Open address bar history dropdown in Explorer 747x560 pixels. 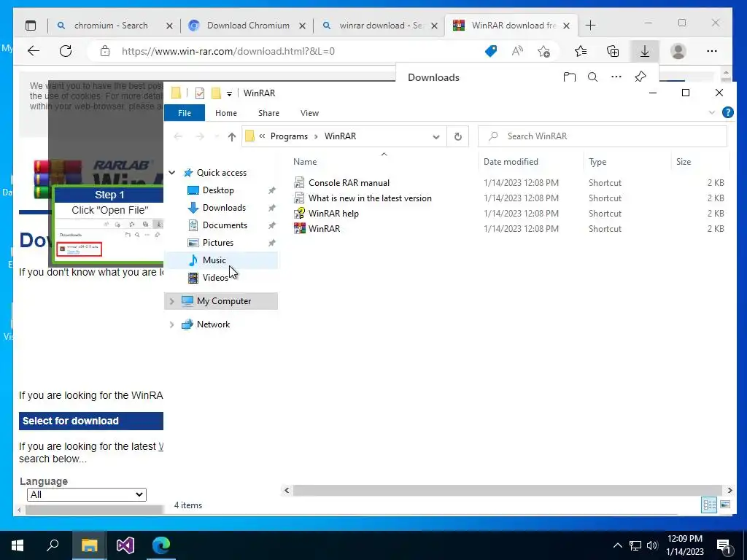436,136
